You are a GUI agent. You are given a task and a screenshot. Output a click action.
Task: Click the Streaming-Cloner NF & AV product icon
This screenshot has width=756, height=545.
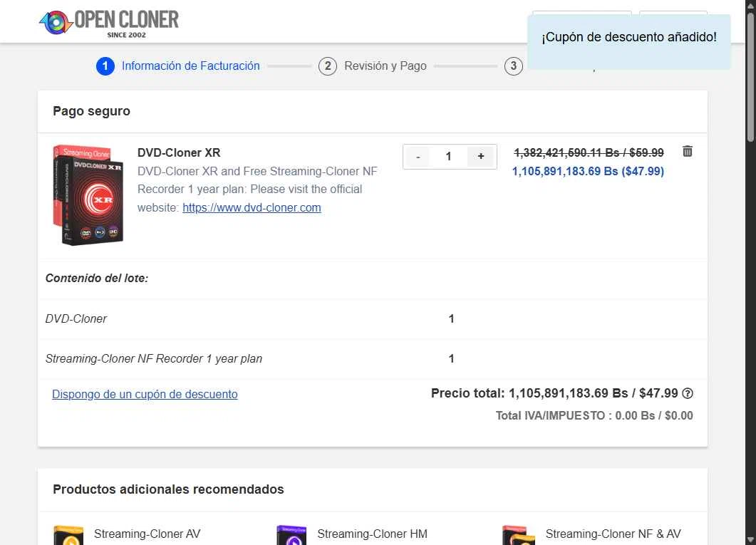click(x=519, y=535)
